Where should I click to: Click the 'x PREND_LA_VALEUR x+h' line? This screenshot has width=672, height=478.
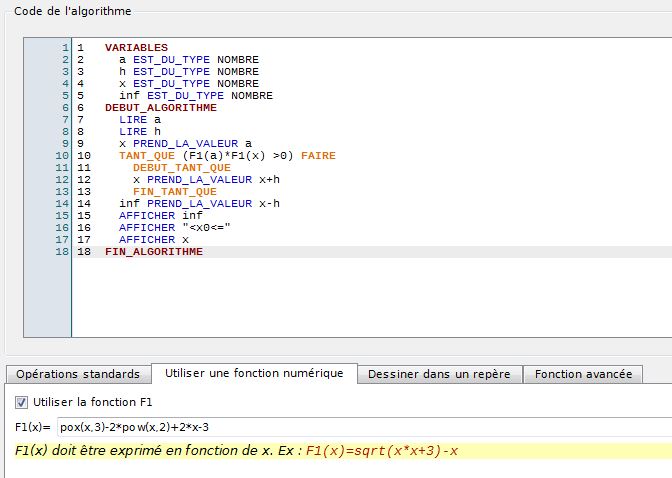click(206, 180)
